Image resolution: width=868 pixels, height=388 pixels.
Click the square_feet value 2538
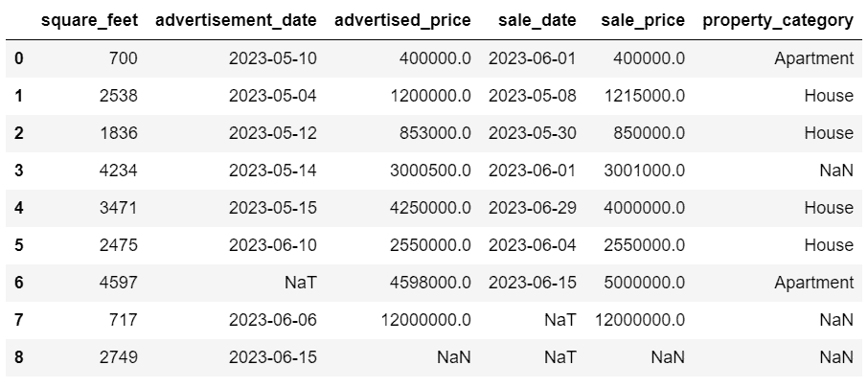point(118,96)
